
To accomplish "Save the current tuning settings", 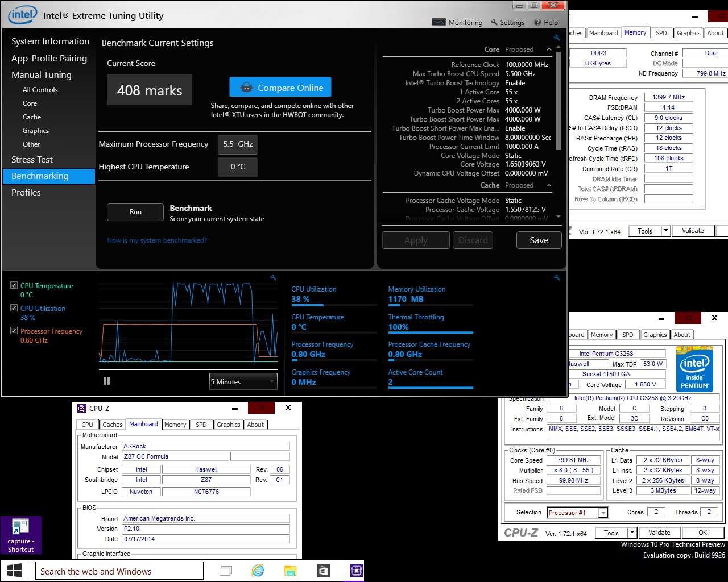I will pyautogui.click(x=539, y=240).
